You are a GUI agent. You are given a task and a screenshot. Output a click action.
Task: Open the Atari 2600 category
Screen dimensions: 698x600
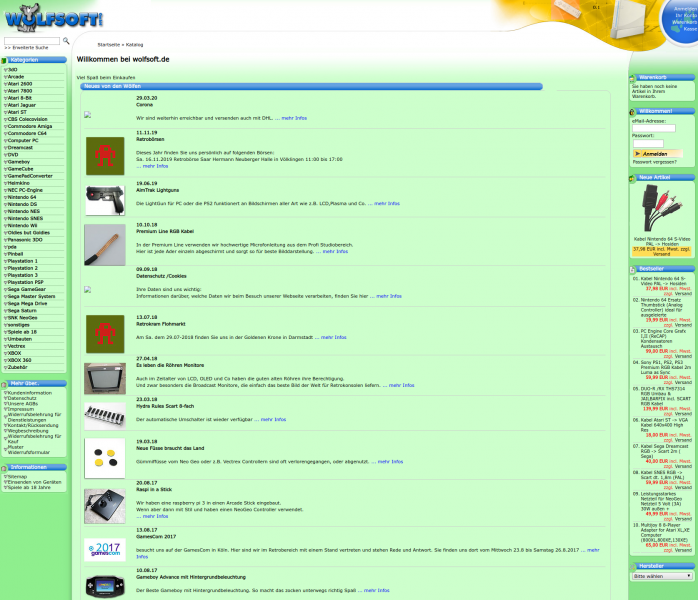tap(20, 84)
